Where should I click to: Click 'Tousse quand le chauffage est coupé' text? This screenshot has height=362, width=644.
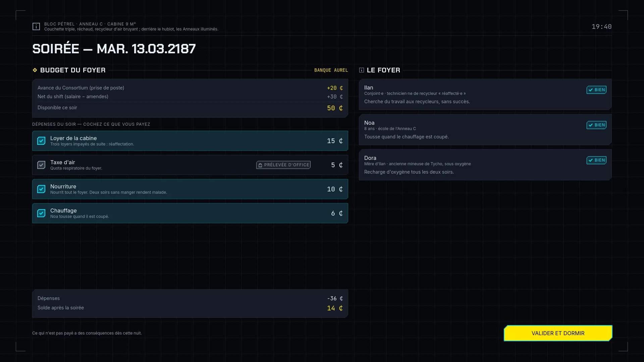(406, 137)
